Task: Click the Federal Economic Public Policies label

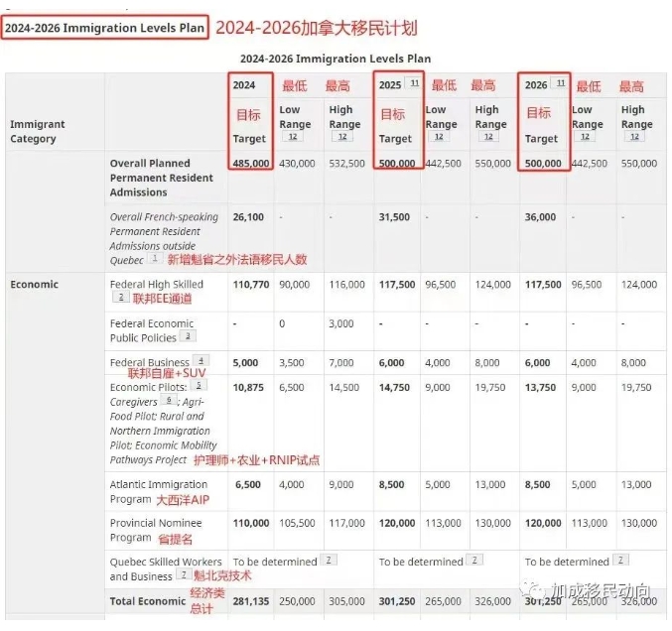Action: tap(151, 330)
